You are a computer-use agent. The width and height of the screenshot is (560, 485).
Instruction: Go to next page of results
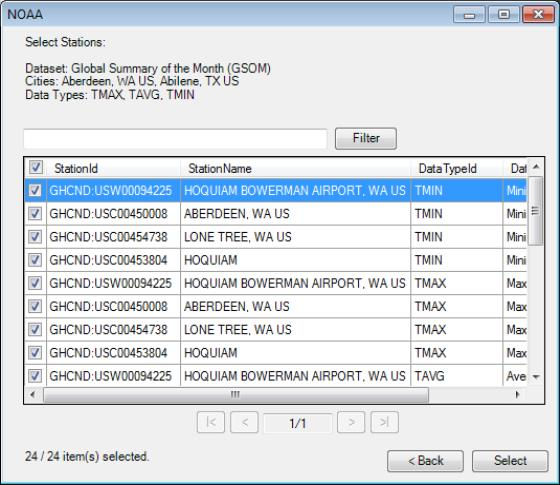(351, 422)
